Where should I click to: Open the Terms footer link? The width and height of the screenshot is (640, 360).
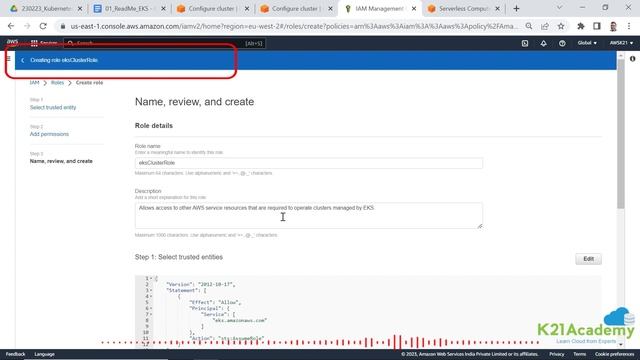coord(580,354)
